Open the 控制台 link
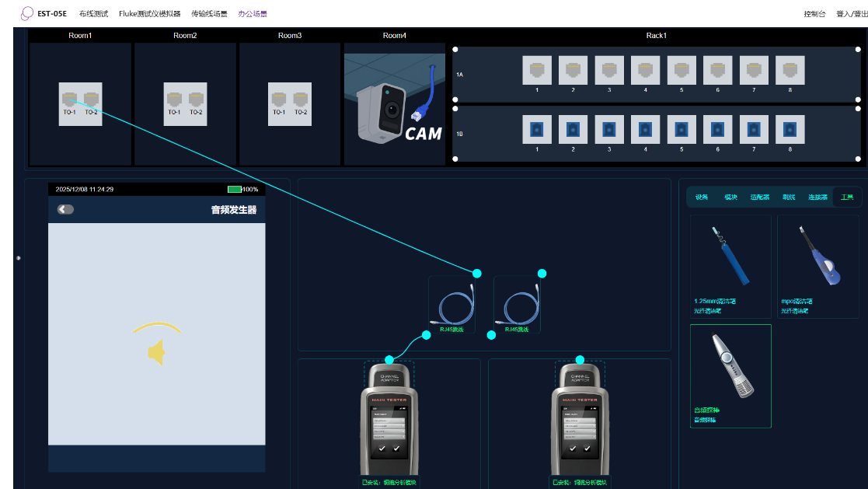This screenshot has height=489, width=868. (x=814, y=13)
